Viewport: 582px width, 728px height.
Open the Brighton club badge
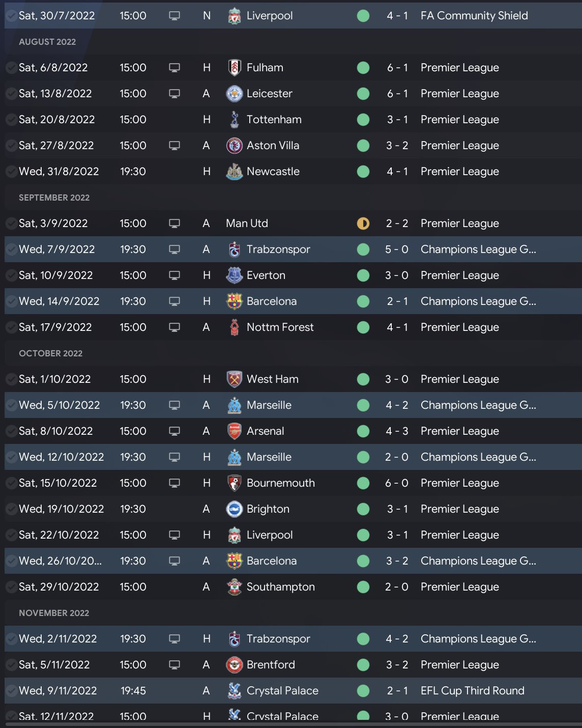234,509
